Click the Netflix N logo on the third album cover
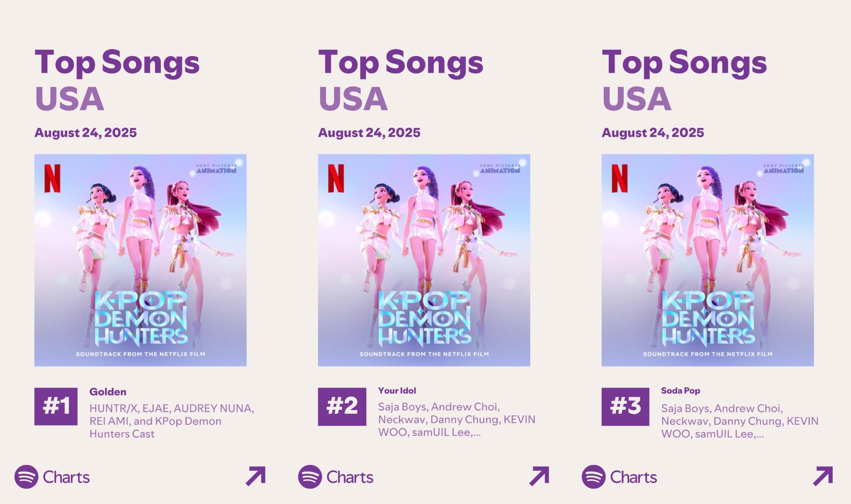This screenshot has height=504, width=851. 620,178
